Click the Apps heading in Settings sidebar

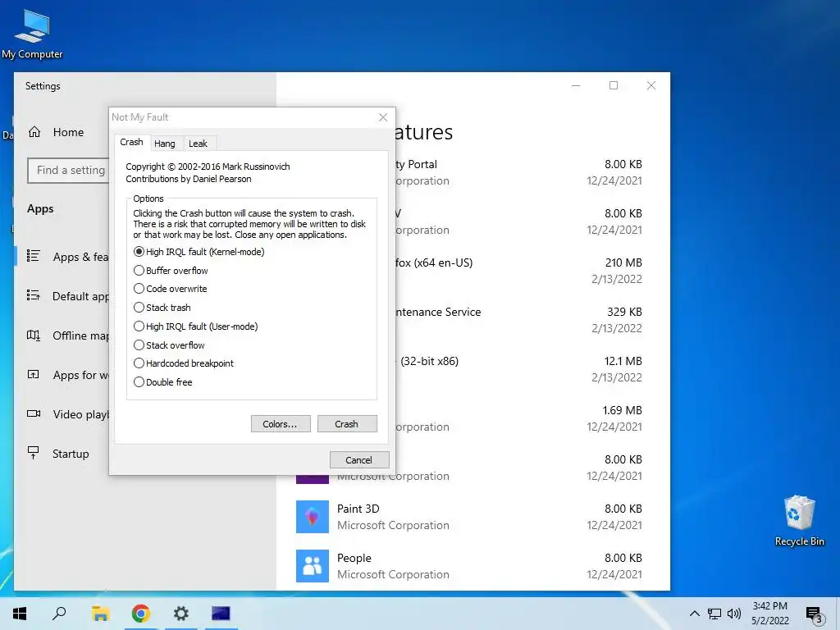click(x=40, y=209)
